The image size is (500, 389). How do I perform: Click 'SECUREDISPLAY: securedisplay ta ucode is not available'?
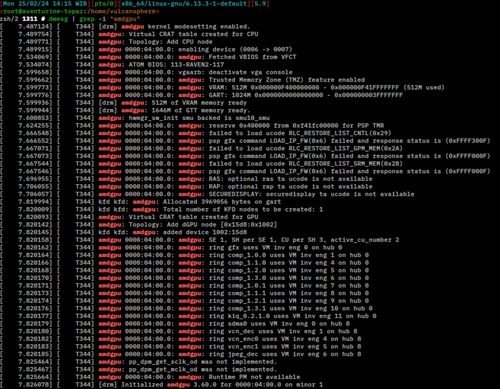click(x=311, y=194)
